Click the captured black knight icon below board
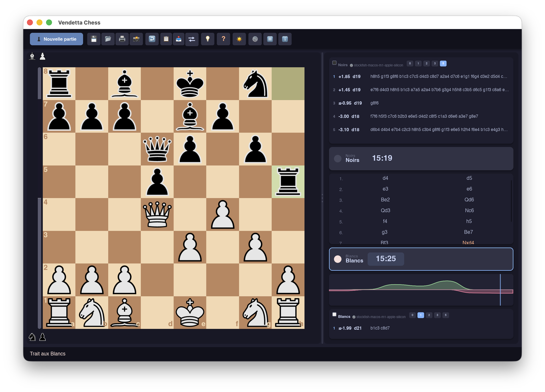 pos(32,337)
